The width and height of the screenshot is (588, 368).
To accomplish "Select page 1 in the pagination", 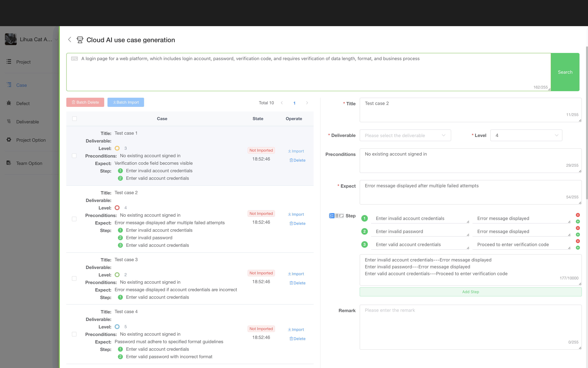I will [294, 103].
